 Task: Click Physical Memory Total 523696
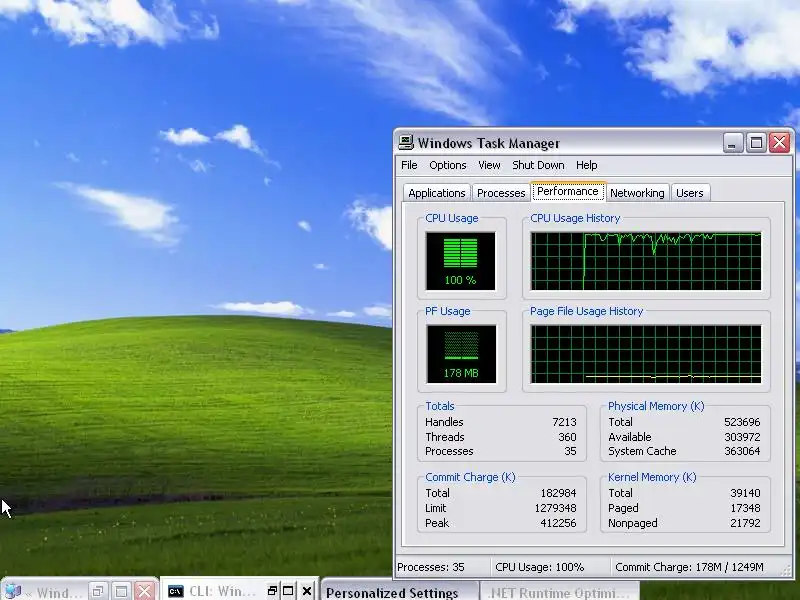pyautogui.click(x=742, y=422)
